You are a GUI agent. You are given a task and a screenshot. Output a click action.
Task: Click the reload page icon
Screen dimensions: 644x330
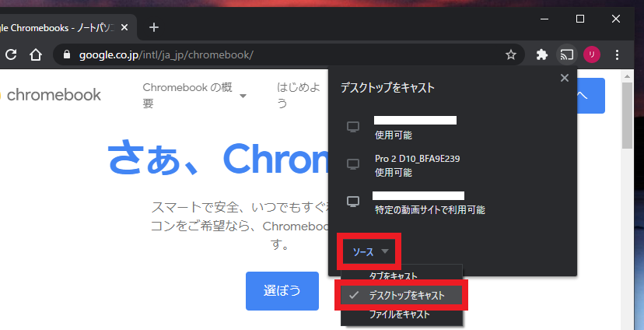10,55
